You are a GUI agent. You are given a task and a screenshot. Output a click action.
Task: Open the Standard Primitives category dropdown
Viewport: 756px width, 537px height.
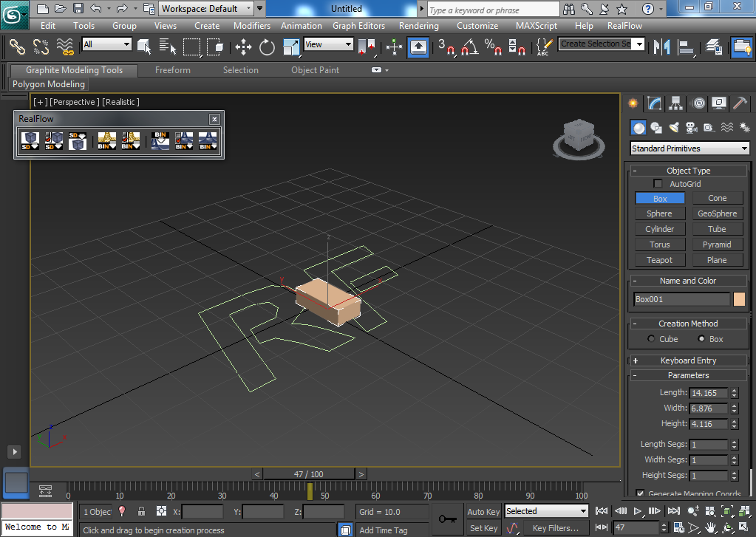[x=689, y=148]
